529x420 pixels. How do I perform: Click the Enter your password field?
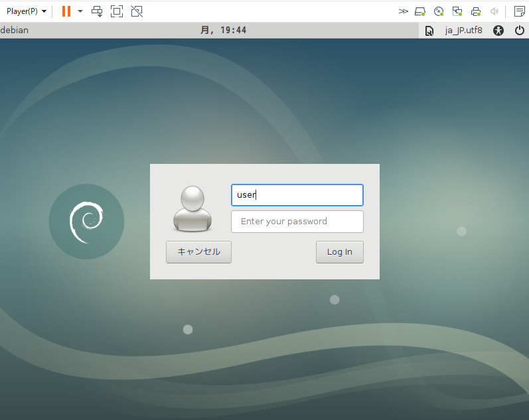point(297,222)
